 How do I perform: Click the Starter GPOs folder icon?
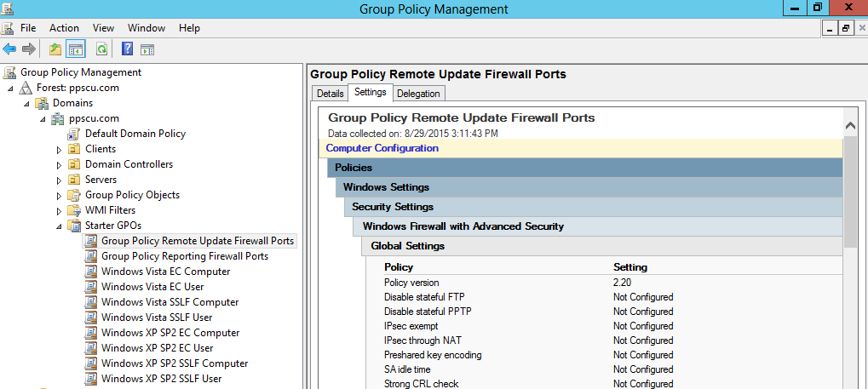point(74,226)
